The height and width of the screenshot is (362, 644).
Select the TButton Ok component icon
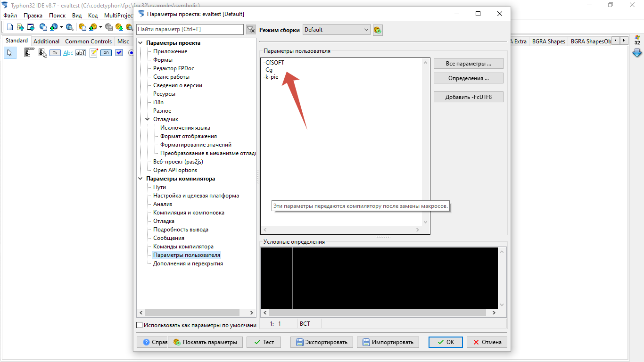pyautogui.click(x=55, y=53)
